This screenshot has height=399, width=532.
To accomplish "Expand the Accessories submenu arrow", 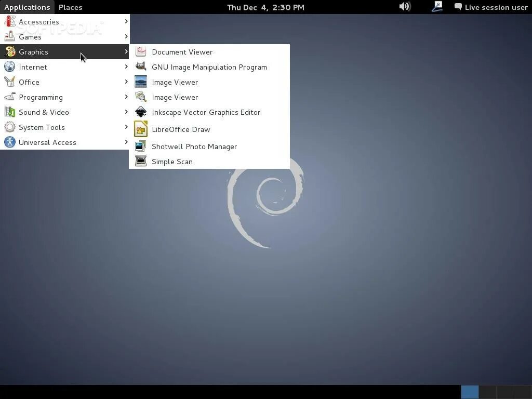I will (x=126, y=21).
